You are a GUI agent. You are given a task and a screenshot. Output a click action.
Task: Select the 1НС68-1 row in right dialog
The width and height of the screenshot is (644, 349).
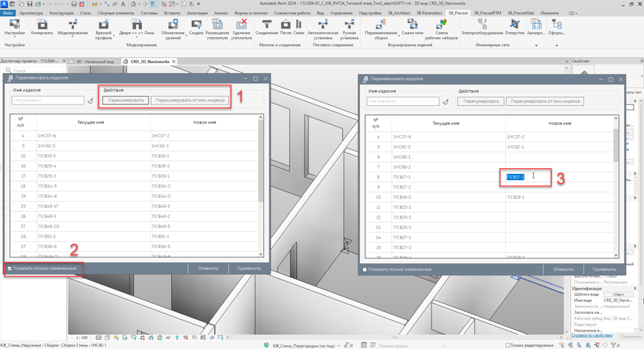(489, 157)
